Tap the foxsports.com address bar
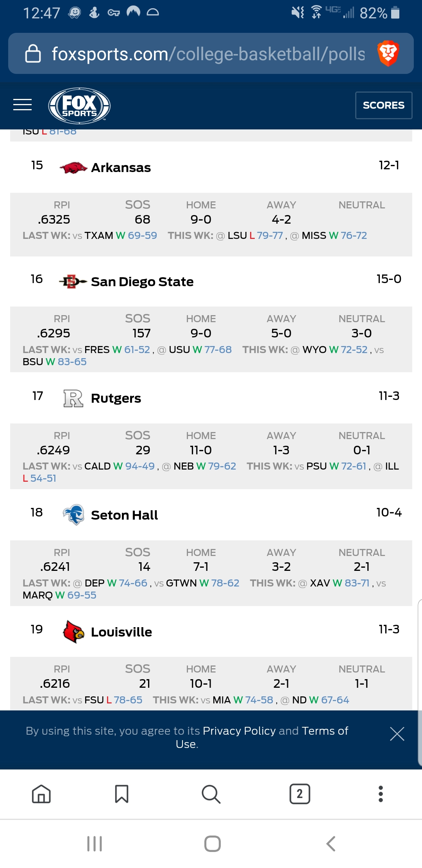Image resolution: width=422 pixels, height=868 pixels. [208, 54]
